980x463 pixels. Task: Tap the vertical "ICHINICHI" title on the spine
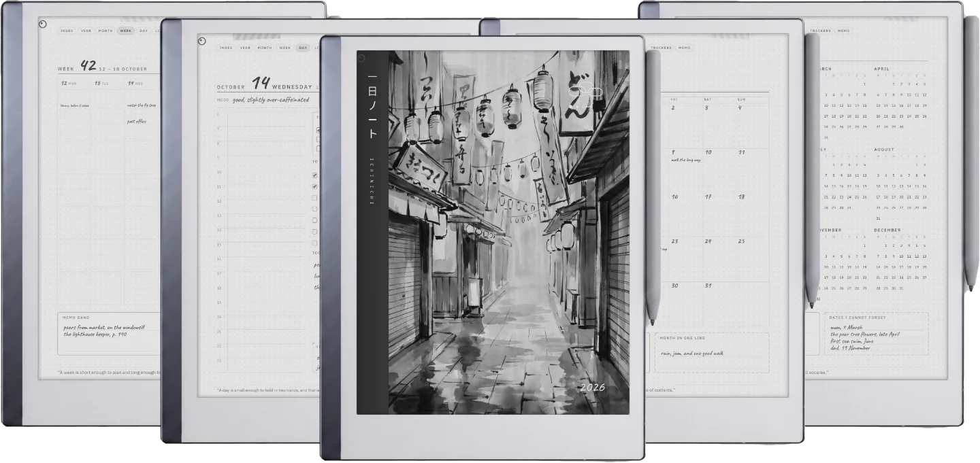(x=372, y=182)
